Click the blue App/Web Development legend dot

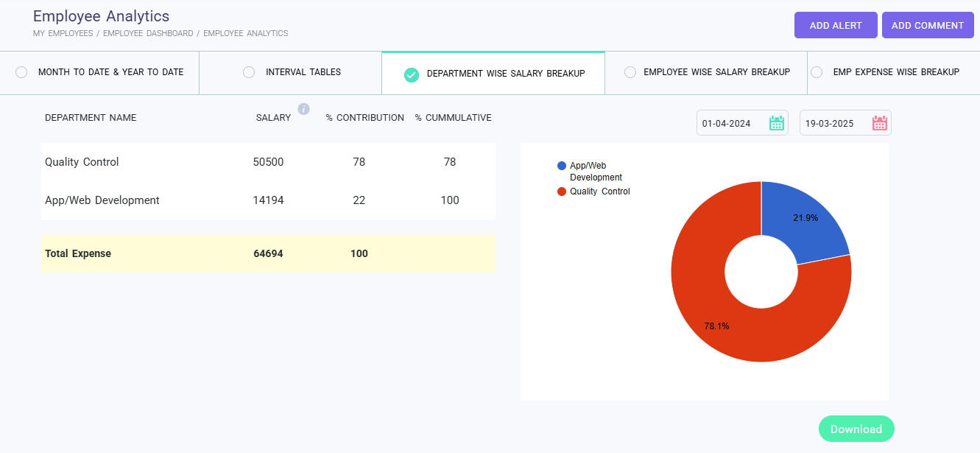pyautogui.click(x=562, y=166)
